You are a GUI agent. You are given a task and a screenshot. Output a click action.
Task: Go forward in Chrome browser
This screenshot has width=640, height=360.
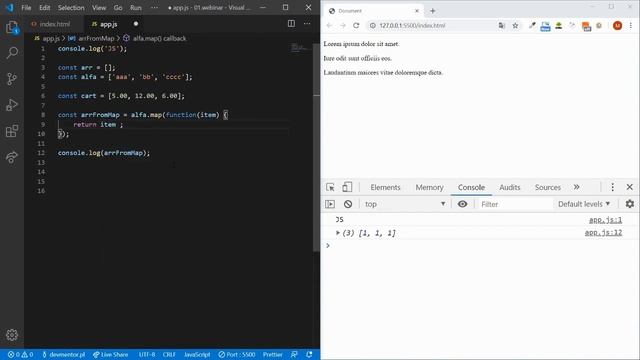(x=343, y=25)
